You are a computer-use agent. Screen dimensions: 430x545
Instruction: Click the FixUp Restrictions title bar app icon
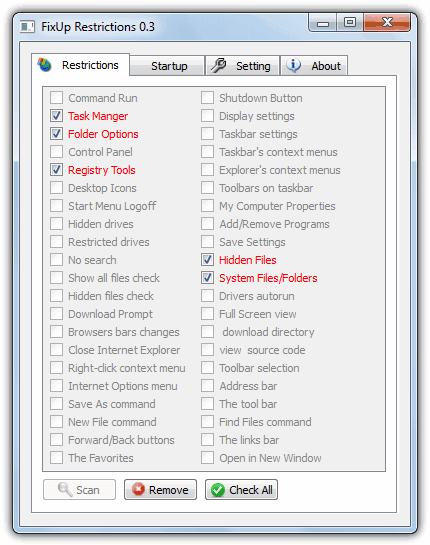point(27,27)
